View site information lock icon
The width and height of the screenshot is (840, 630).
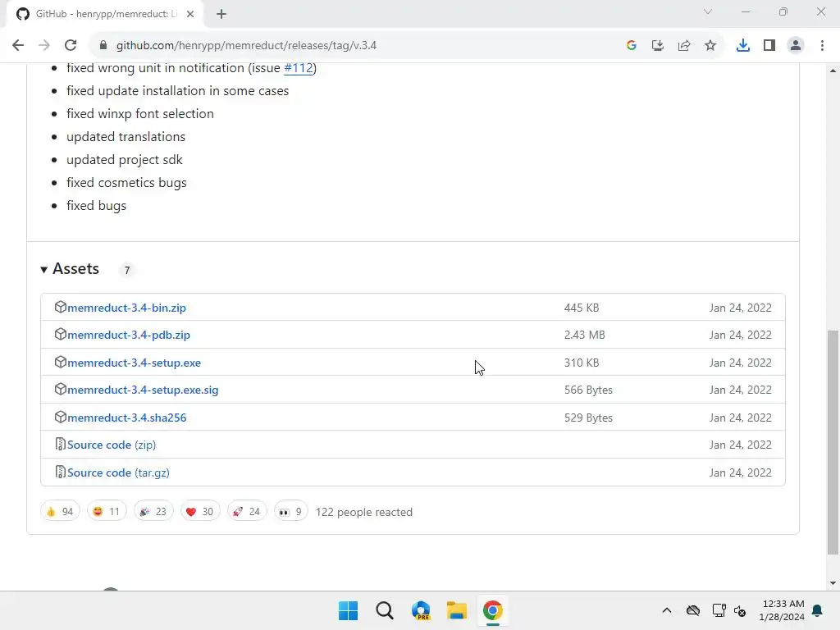tap(103, 46)
